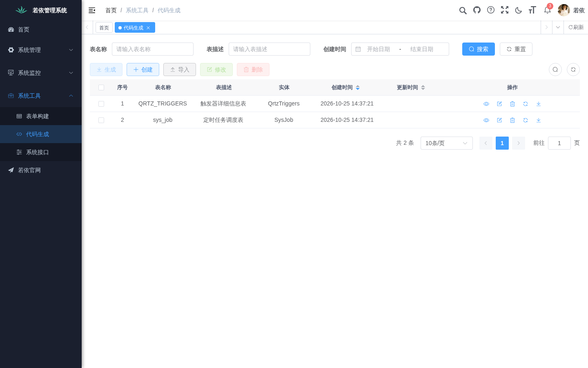588x368 pixels.
Task: Click the 重置 button
Action: [516, 49]
